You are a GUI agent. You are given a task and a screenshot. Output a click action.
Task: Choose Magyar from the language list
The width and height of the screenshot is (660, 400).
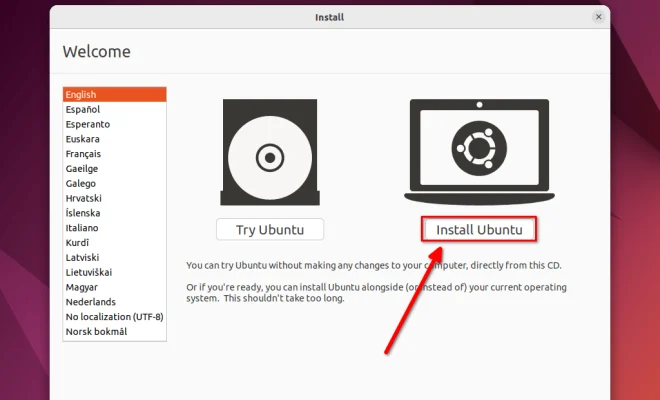pyautogui.click(x=114, y=287)
